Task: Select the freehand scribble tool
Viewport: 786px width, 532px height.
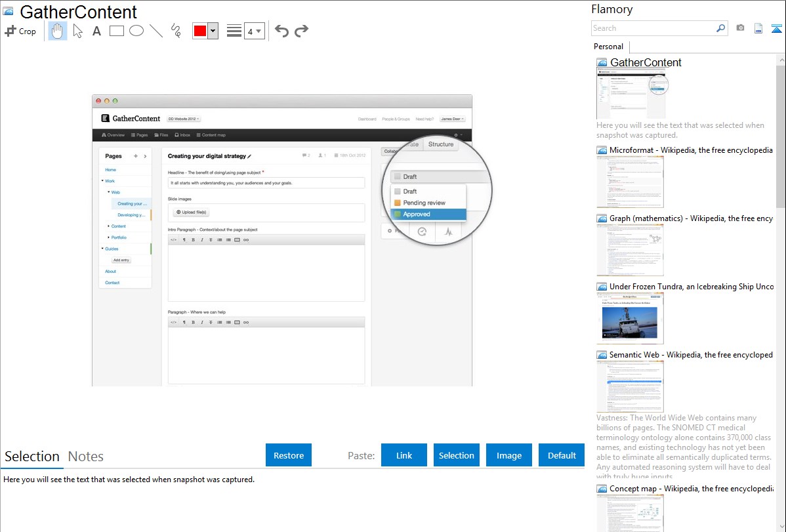Action: pos(176,31)
